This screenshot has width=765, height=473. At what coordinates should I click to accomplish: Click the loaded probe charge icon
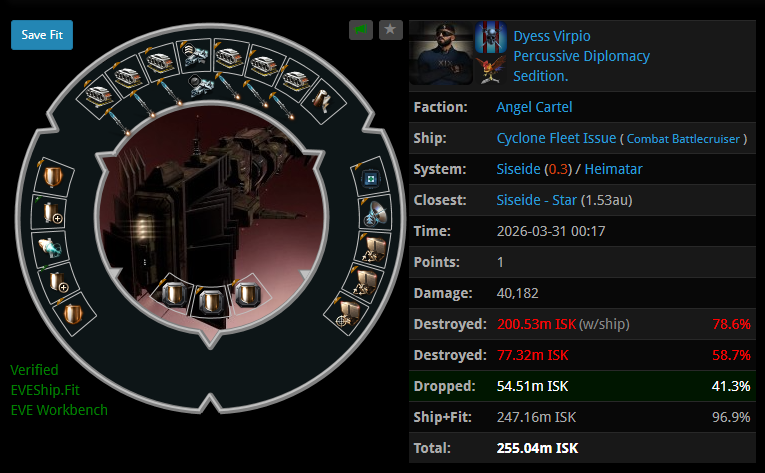point(201,87)
